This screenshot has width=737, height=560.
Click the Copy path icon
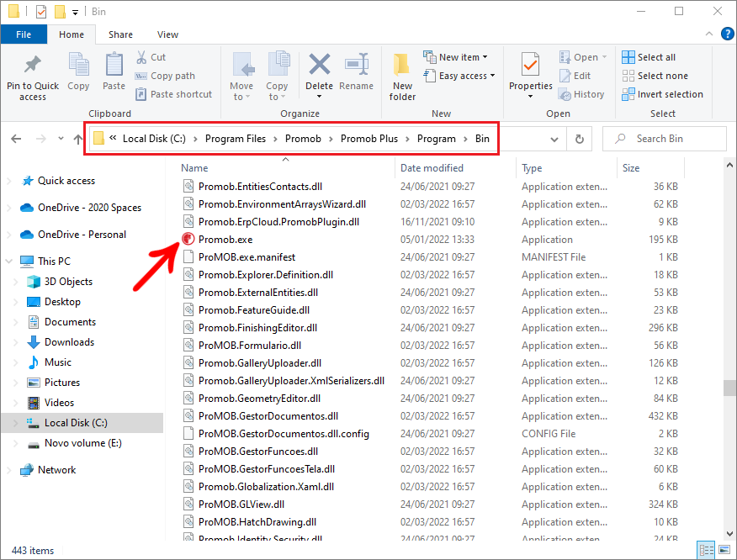click(x=141, y=77)
